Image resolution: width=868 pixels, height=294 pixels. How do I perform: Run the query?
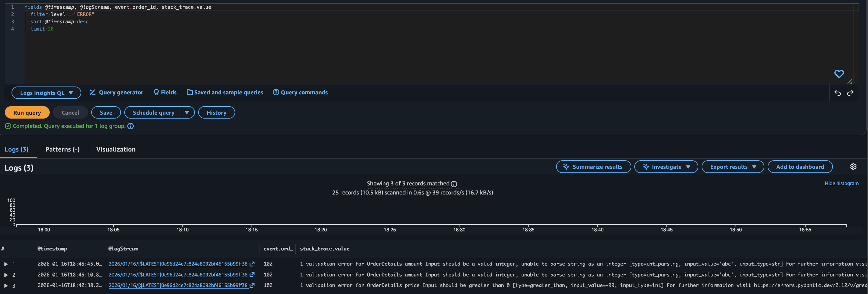click(27, 112)
